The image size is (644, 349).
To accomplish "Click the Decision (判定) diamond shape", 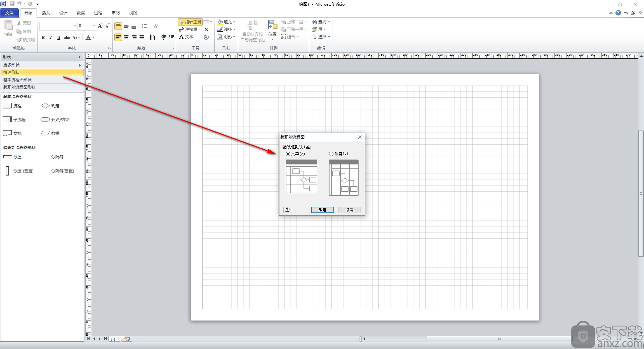I will pyautogui.click(x=45, y=106).
